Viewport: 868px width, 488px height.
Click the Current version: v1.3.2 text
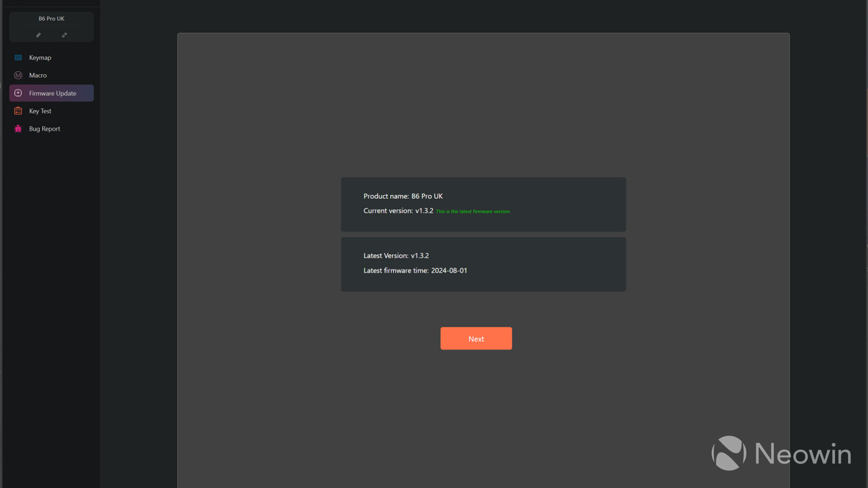[398, 211]
